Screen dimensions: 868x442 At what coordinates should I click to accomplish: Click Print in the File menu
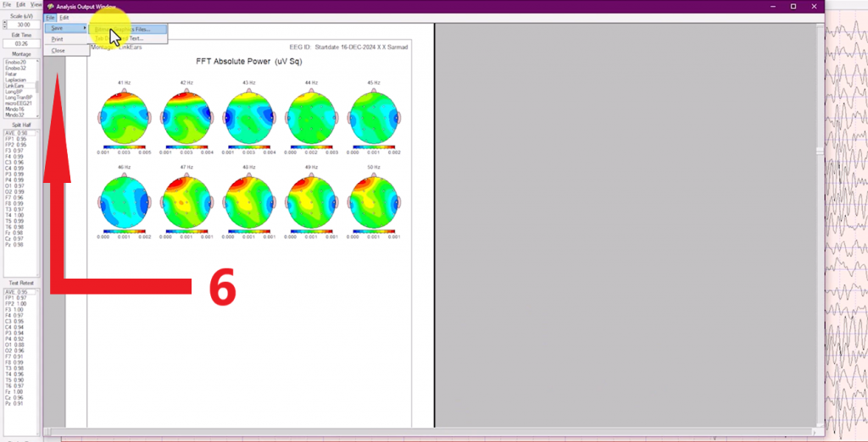coord(58,39)
